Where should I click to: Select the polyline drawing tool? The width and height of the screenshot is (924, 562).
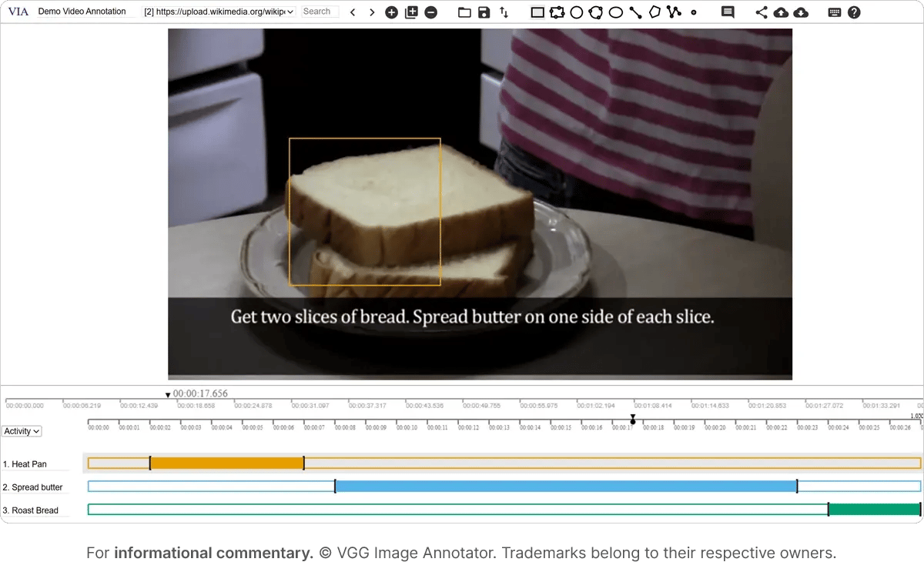pyautogui.click(x=673, y=12)
